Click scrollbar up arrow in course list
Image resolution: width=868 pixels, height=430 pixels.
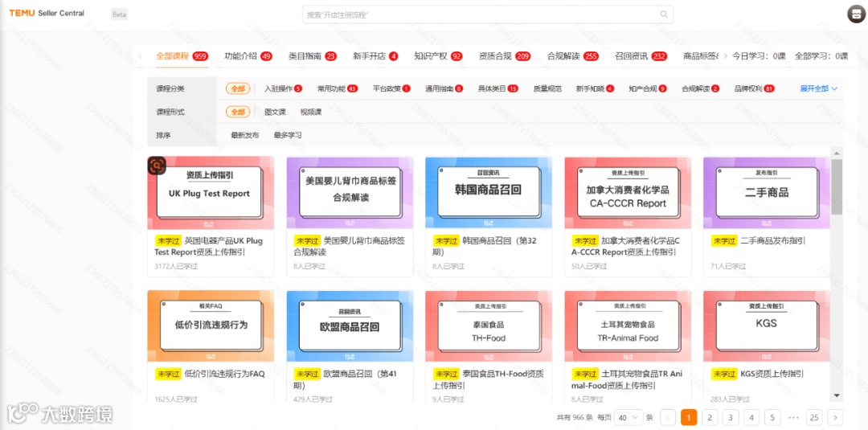tap(837, 154)
